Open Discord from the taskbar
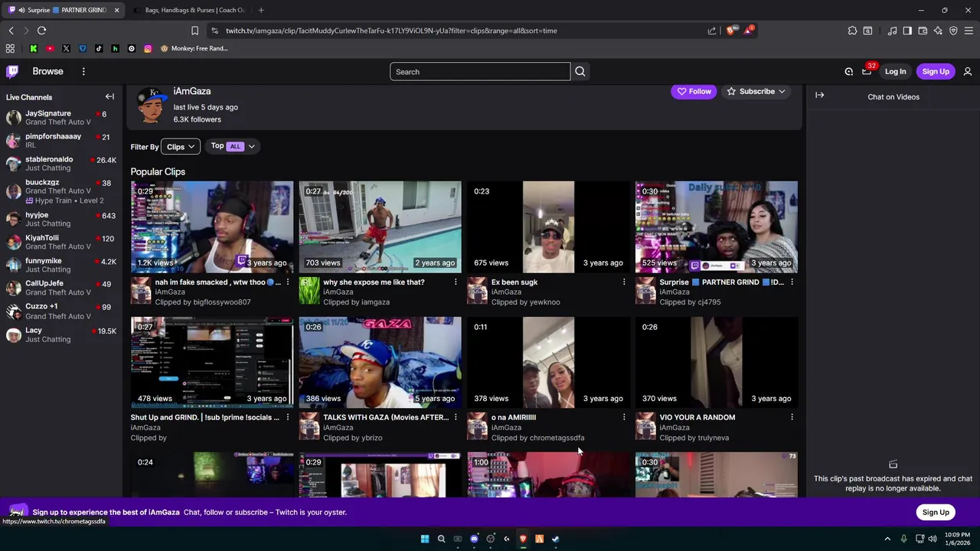This screenshot has width=980, height=551. (x=474, y=539)
